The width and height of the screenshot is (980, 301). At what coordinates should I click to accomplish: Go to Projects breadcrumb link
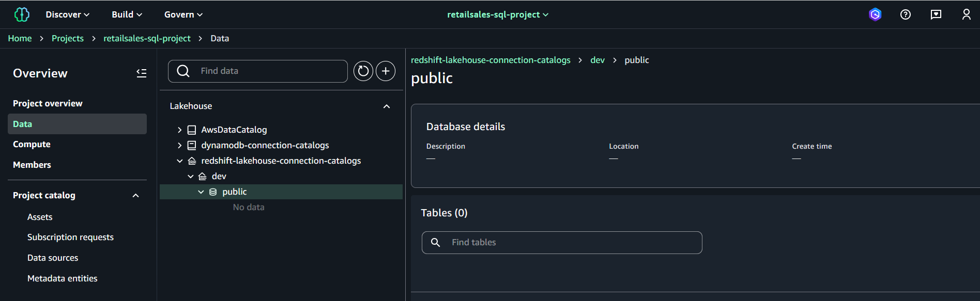pyautogui.click(x=67, y=38)
